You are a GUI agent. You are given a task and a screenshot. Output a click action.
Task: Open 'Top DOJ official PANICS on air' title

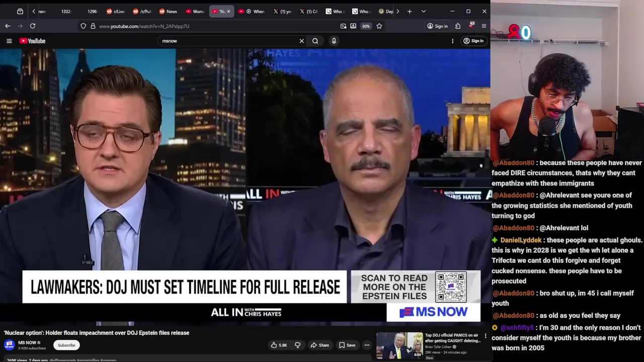452,338
